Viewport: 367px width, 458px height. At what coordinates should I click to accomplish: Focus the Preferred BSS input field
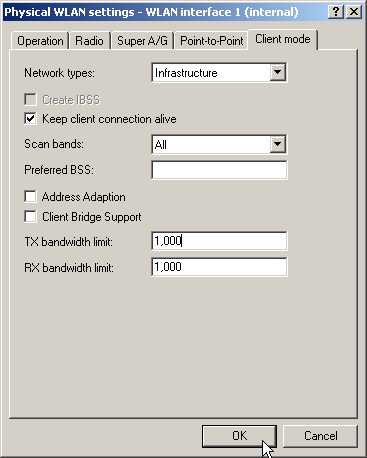point(219,170)
